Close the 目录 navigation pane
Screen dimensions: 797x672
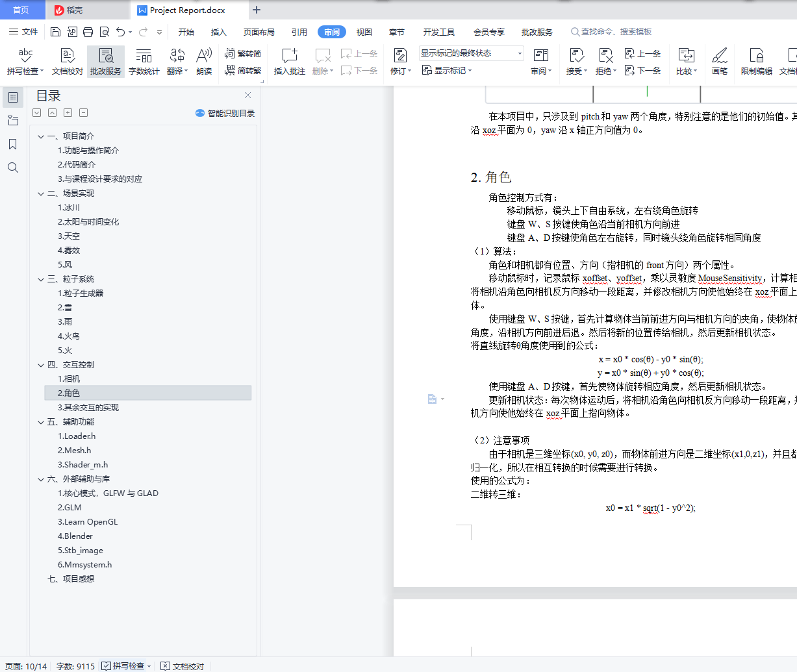coord(247,95)
